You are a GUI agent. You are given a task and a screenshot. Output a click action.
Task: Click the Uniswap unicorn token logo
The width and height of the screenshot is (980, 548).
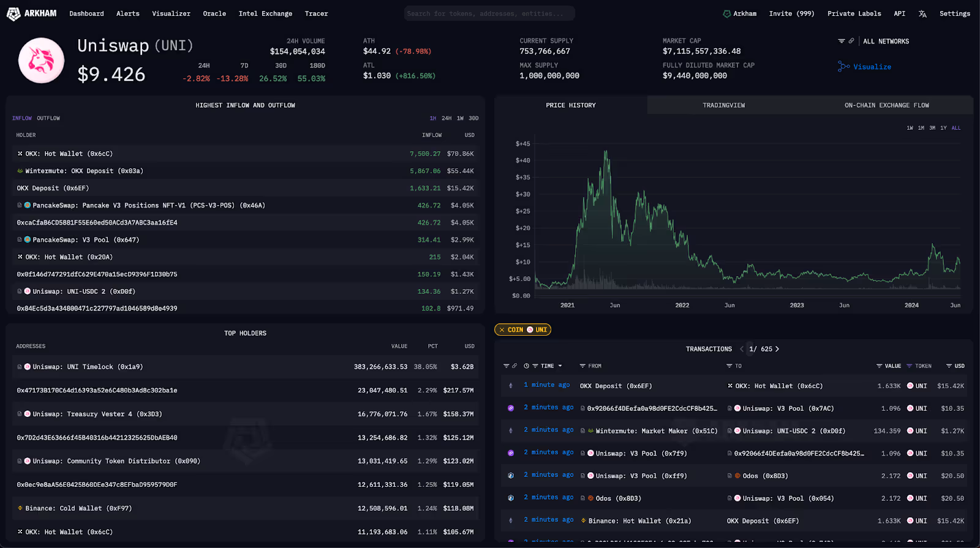41,61
